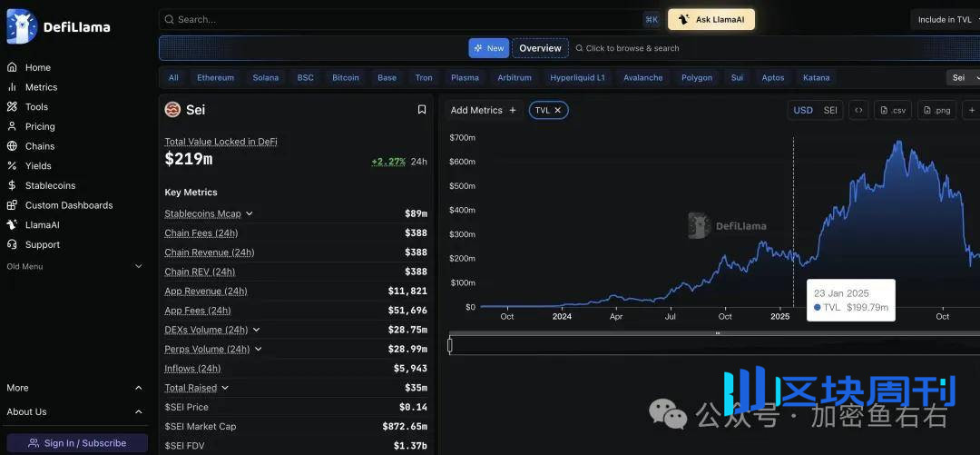
Task: Open Stablecoins in the sidebar
Action: click(50, 185)
